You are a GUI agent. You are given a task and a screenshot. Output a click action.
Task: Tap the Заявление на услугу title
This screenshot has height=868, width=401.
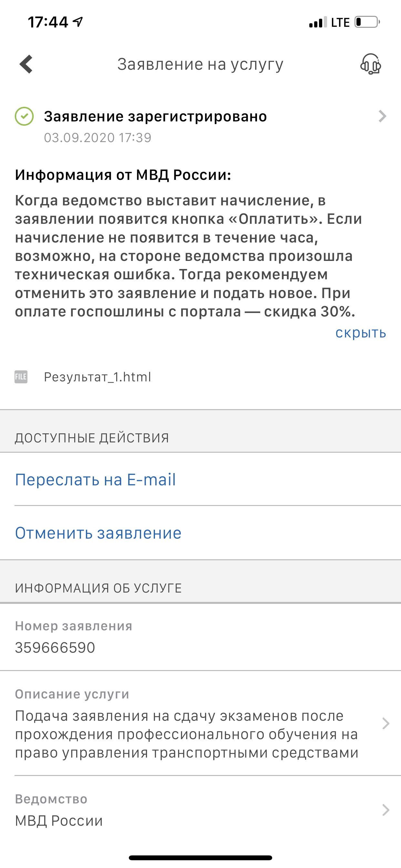[200, 64]
